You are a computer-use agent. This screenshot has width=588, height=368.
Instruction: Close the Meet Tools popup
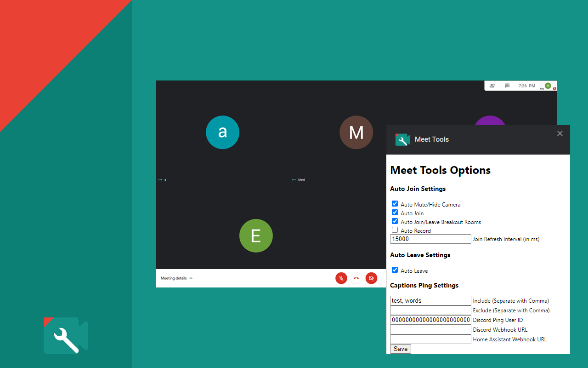coord(560,133)
